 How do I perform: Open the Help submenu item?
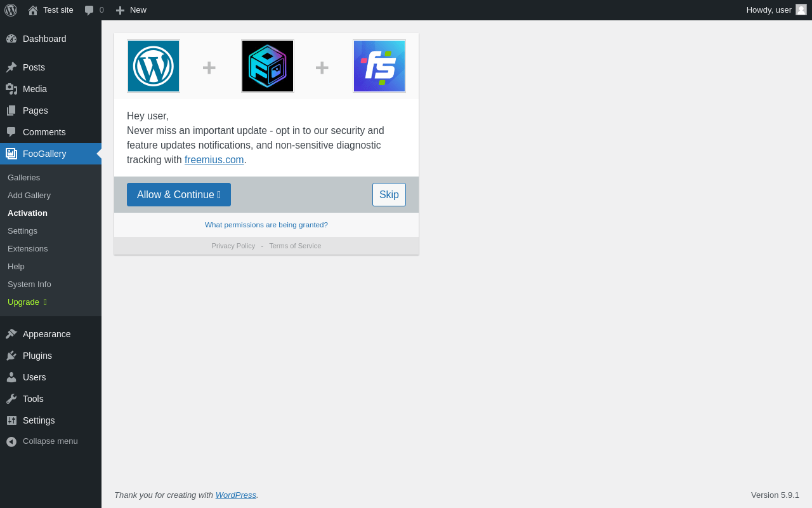click(51, 266)
